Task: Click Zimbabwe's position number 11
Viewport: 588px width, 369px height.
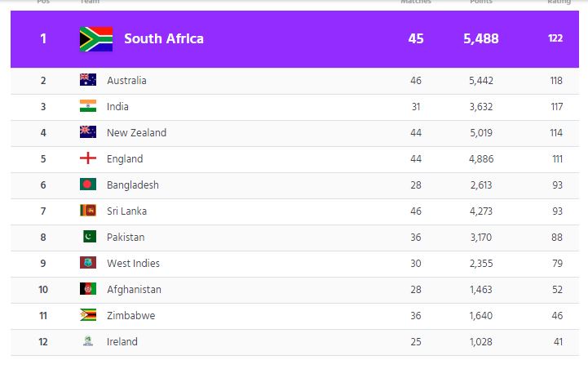Action: (x=43, y=316)
